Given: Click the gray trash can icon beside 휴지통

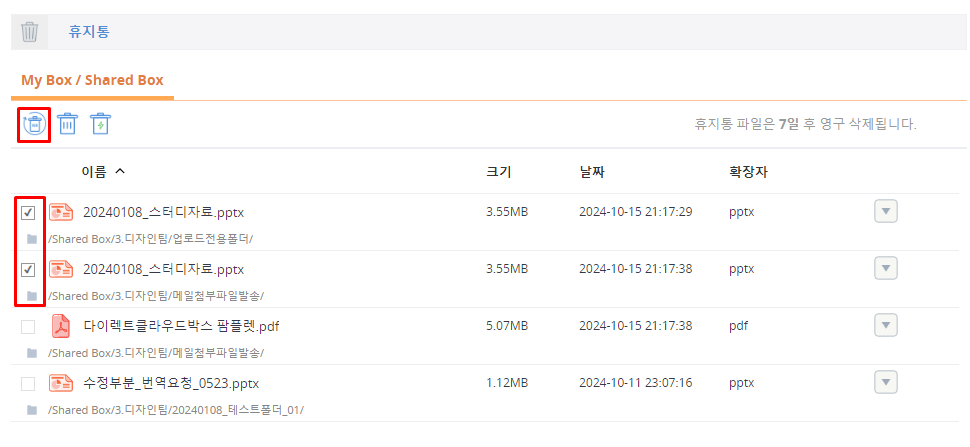Looking at the screenshot, I should [x=30, y=32].
